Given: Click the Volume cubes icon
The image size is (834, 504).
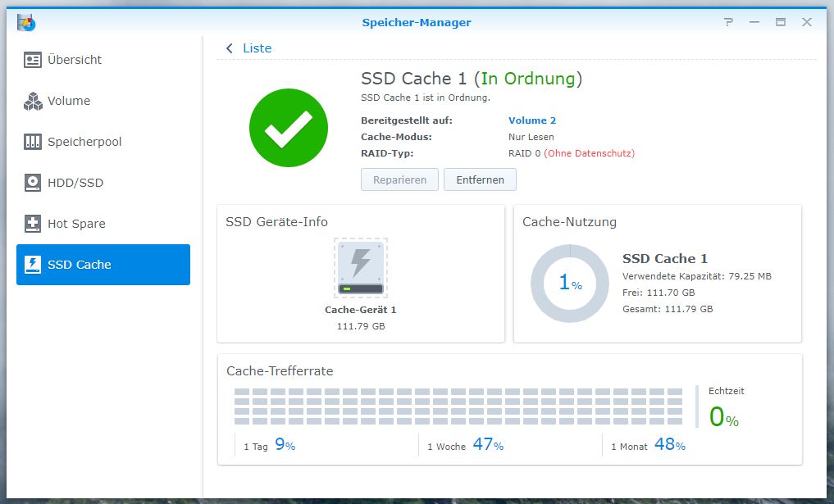Looking at the screenshot, I should pos(33,101).
